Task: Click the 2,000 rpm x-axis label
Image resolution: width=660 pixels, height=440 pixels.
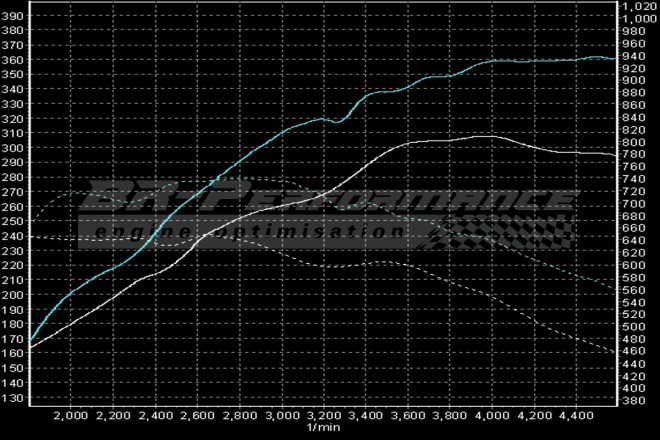Action: (72, 415)
